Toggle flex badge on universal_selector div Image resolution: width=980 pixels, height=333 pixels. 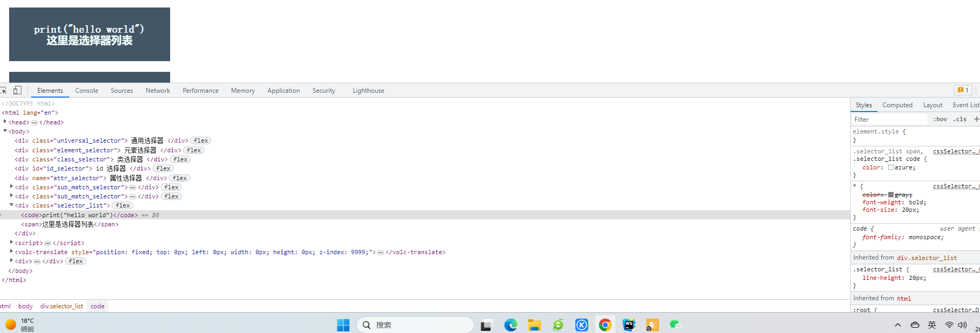[201, 140]
